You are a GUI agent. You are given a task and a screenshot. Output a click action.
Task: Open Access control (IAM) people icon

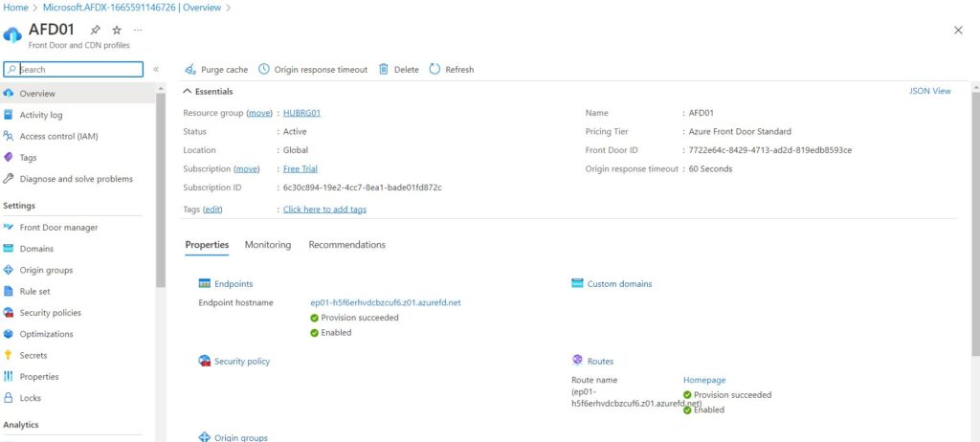click(8, 136)
